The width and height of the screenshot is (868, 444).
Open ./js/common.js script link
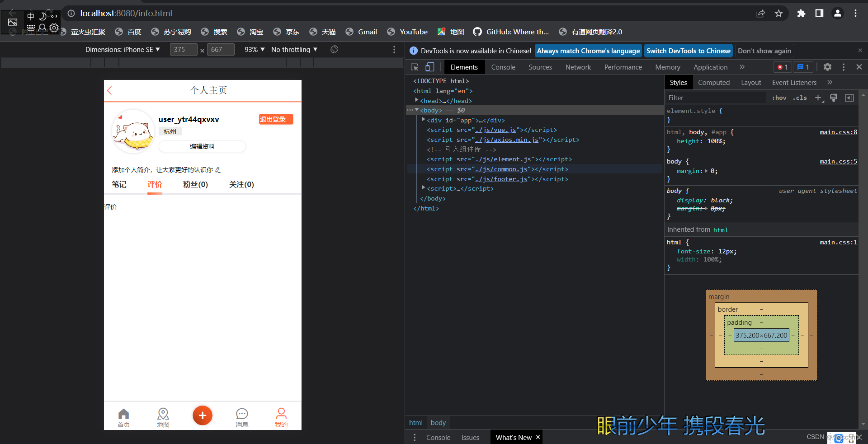click(501, 169)
